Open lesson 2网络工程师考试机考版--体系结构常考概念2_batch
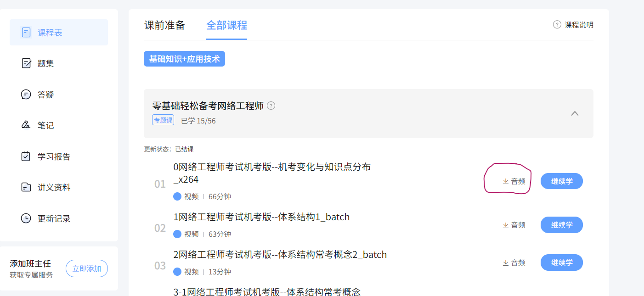Screen dimensions: 644x296 [280, 255]
